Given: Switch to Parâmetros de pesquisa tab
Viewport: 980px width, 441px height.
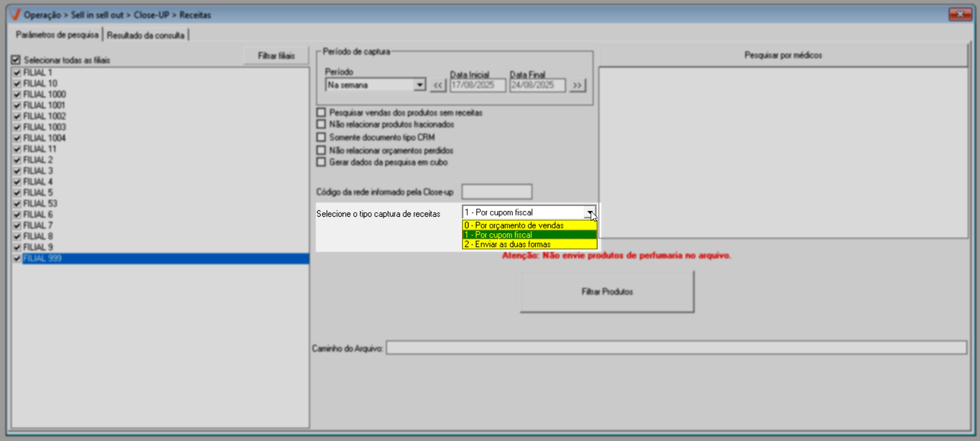Looking at the screenshot, I should [57, 35].
